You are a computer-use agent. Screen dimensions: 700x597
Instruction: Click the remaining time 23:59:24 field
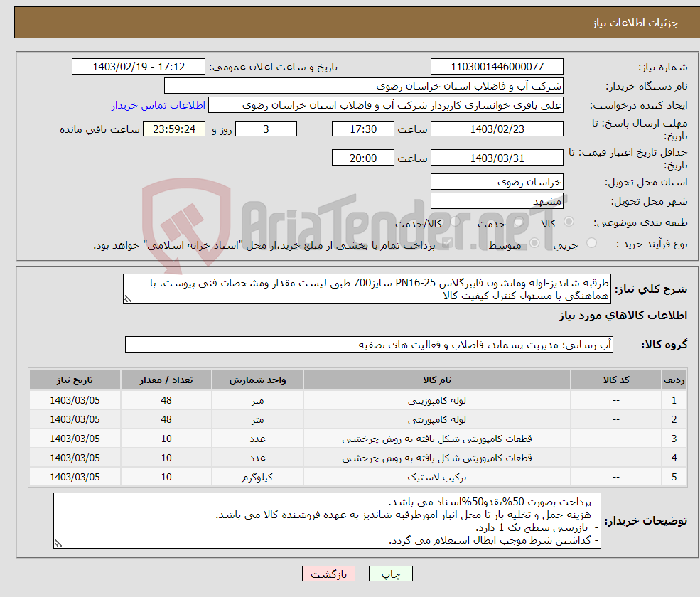[x=174, y=129]
